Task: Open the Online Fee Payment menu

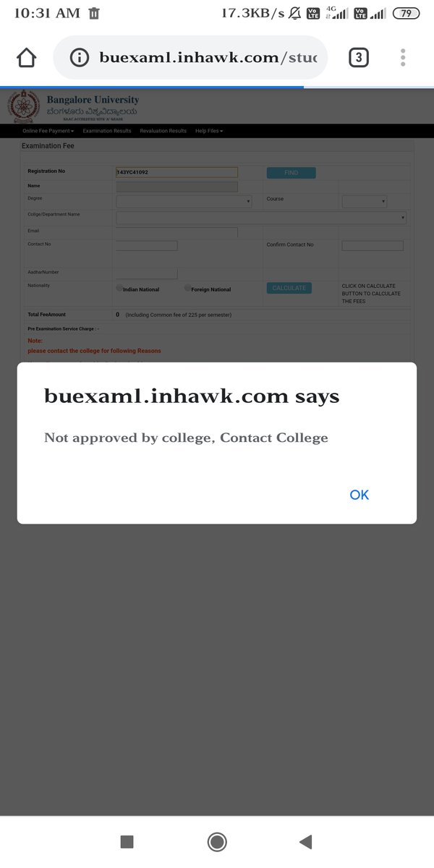Action: 48,131
